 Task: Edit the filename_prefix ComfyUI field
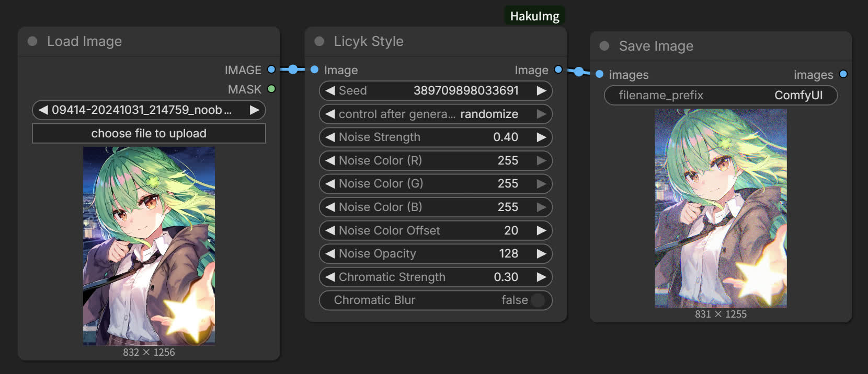(x=721, y=95)
